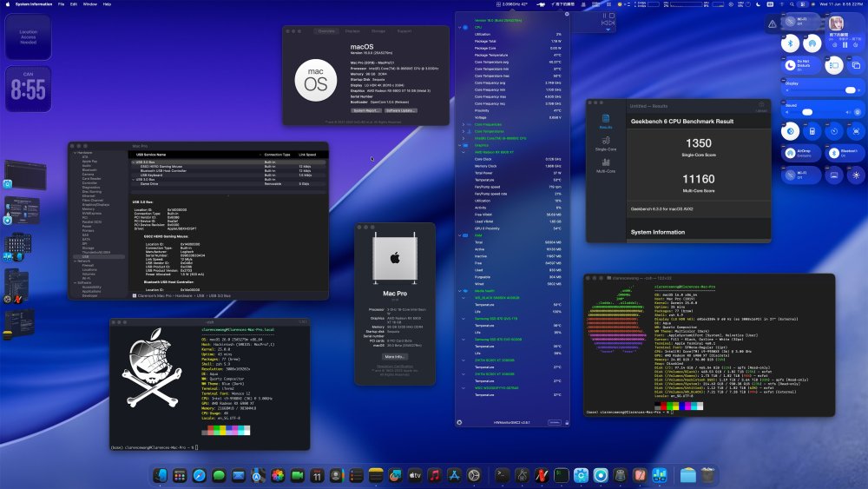Open Window menu
The height and width of the screenshot is (489, 868).
point(89,3)
